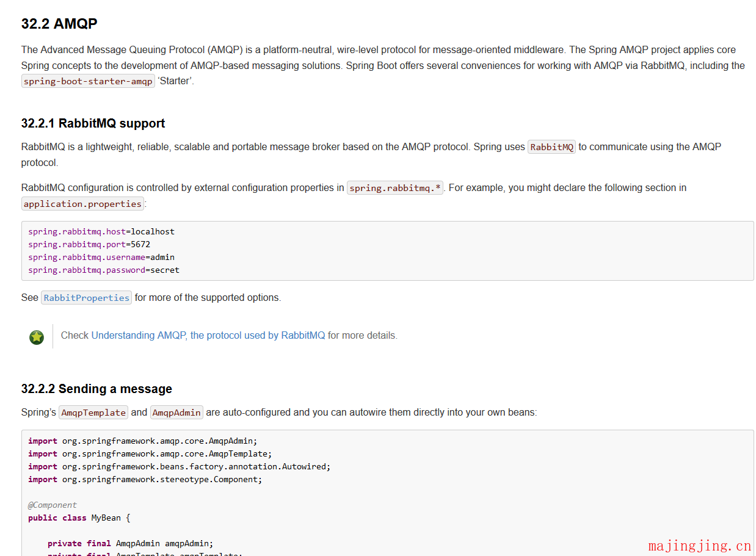
Task: Click the '32.2.1 RabbitMQ support' heading
Action: click(x=93, y=123)
